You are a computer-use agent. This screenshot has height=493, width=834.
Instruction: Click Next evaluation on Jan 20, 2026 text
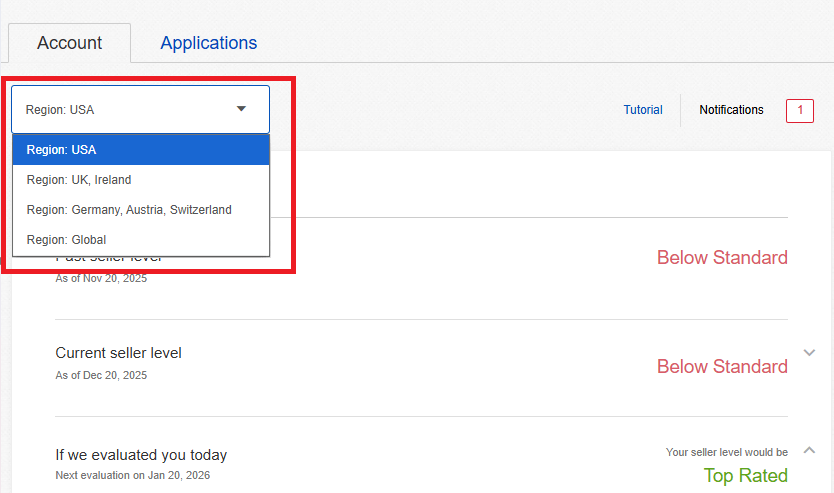pos(132,476)
